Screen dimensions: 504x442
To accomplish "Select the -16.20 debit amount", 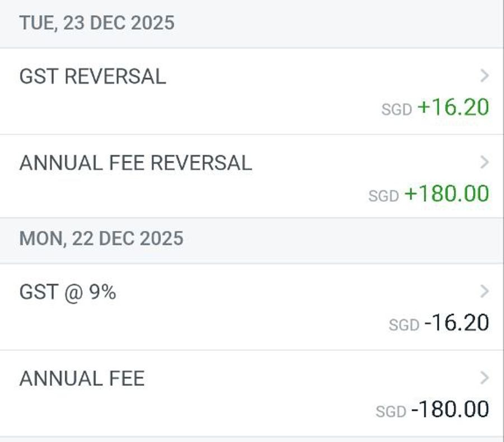I will pyautogui.click(x=456, y=323).
